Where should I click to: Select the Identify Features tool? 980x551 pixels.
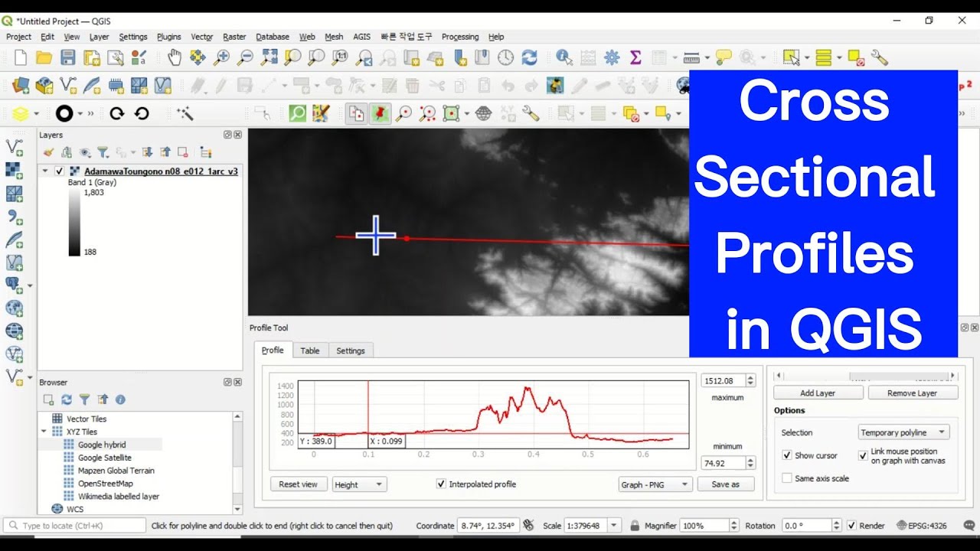coord(564,57)
